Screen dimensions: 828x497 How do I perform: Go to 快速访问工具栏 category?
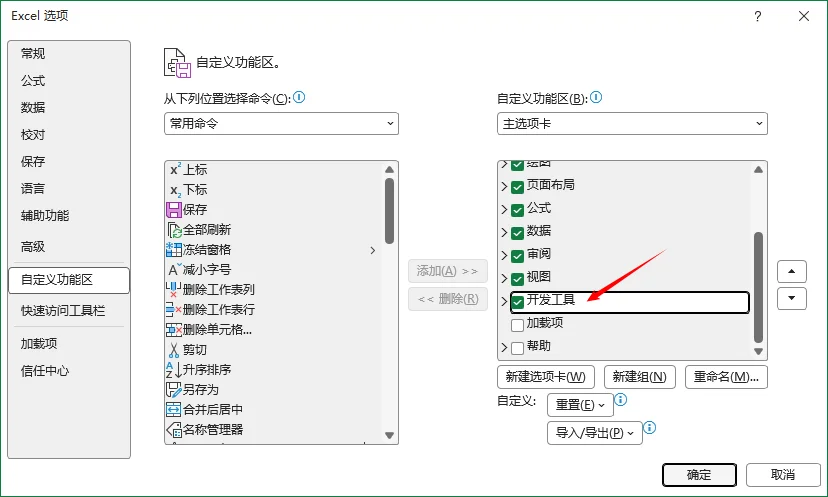(x=63, y=311)
